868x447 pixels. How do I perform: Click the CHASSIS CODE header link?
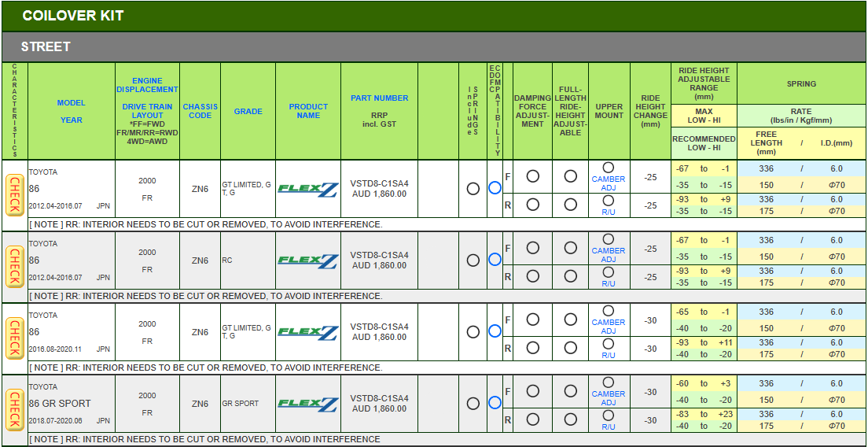(200, 111)
